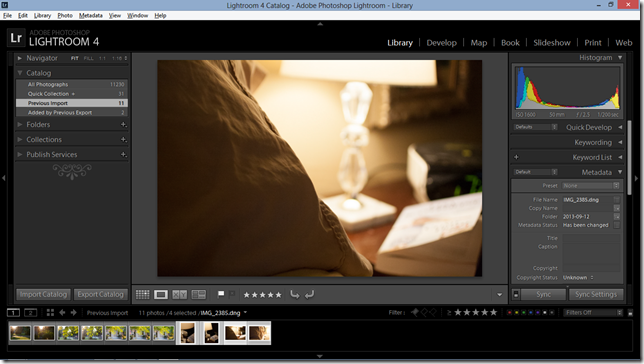Image resolution: width=644 pixels, height=364 pixels.
Task: Open the Filters Off dropdown
Action: click(x=593, y=313)
